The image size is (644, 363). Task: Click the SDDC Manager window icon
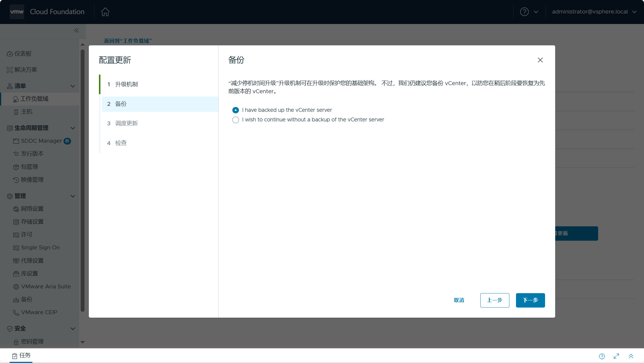pyautogui.click(x=16, y=141)
